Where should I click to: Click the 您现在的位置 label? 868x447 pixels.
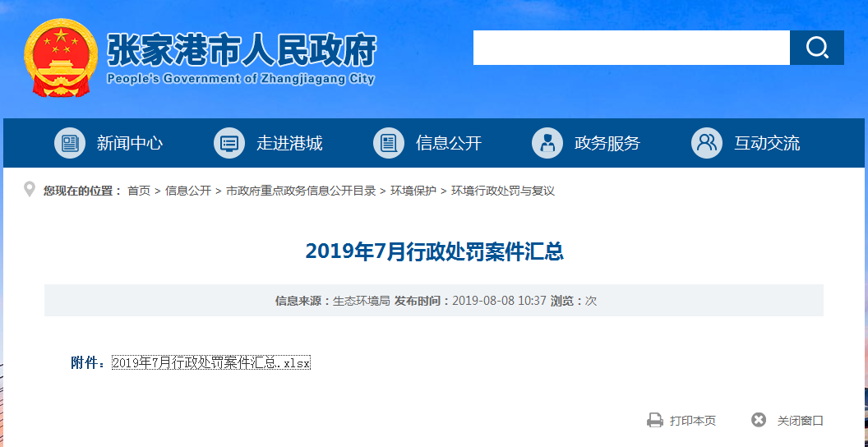tap(81, 191)
